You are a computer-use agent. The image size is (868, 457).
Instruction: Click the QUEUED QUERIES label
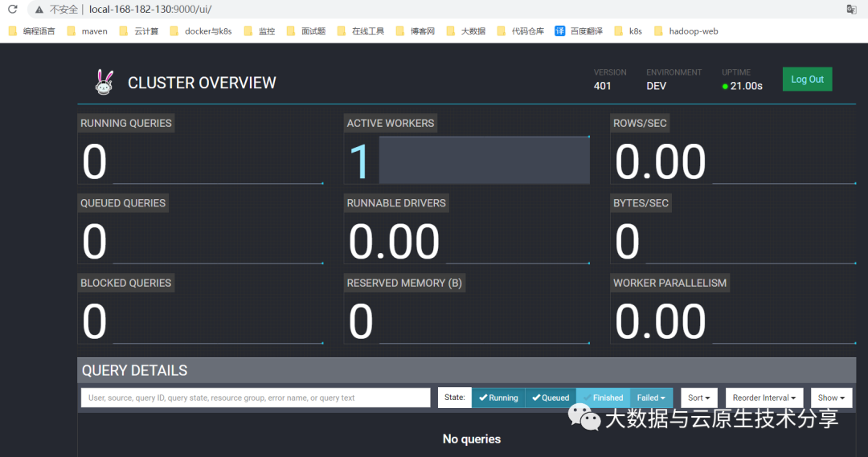(x=123, y=203)
